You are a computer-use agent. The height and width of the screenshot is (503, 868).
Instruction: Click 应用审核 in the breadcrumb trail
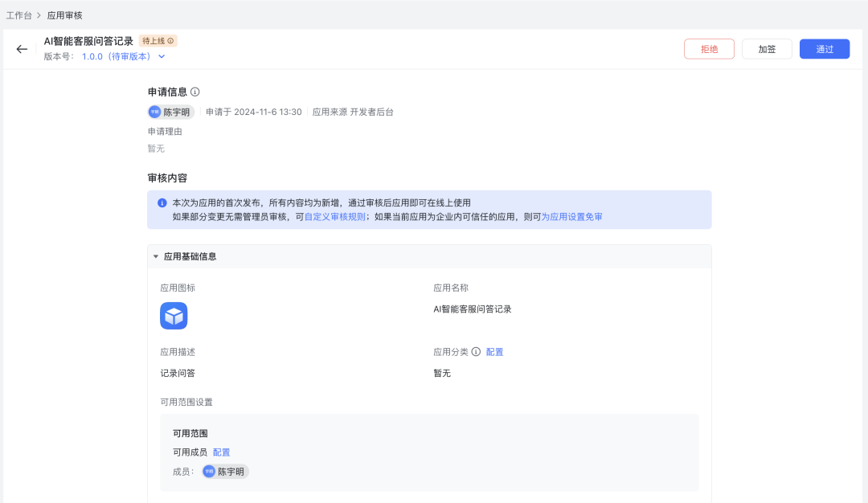click(x=63, y=15)
